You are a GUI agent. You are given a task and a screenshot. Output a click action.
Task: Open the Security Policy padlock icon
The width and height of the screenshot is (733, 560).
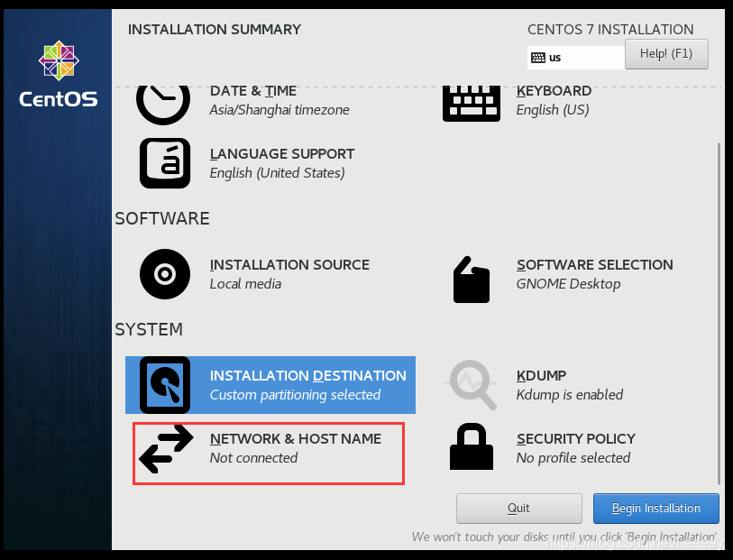(x=472, y=446)
